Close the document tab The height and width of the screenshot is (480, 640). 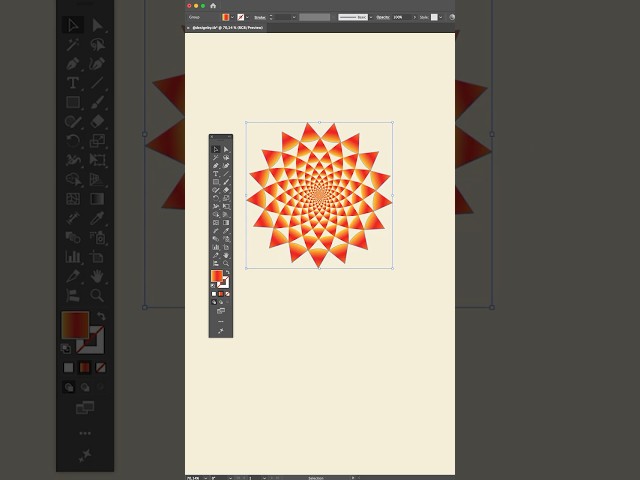point(188,28)
